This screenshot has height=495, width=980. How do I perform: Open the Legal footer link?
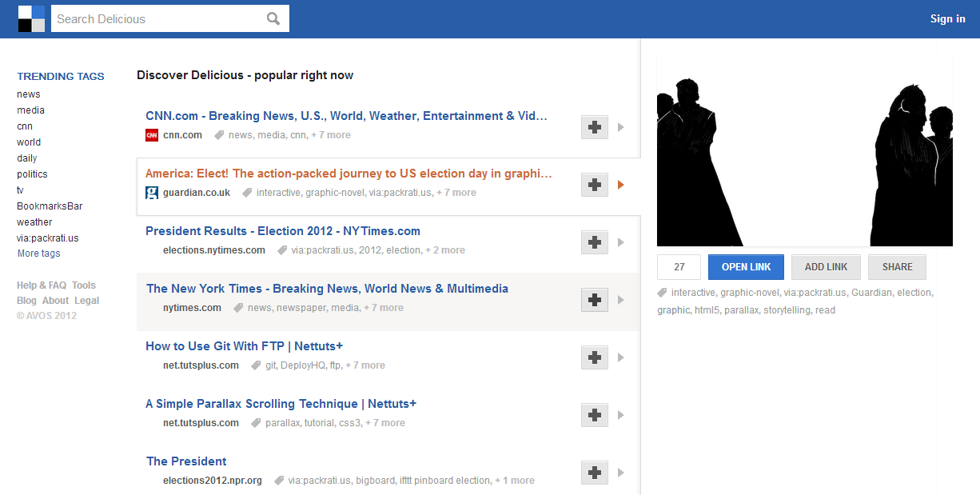click(87, 301)
